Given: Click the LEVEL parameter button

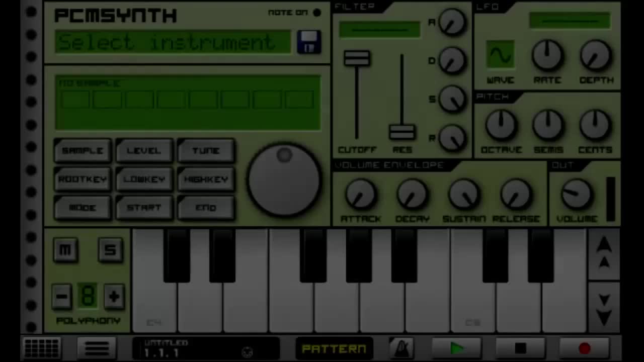Looking at the screenshot, I should 144,151.
